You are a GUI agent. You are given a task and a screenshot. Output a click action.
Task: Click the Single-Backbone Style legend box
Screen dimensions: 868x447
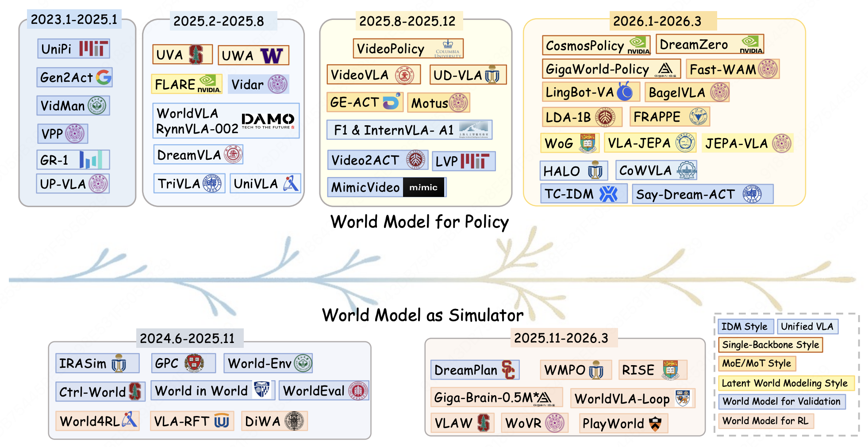coord(770,345)
